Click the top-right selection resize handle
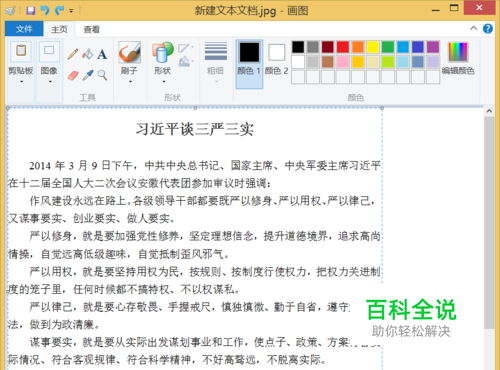Viewport: 500px width, 370px height. [382, 108]
